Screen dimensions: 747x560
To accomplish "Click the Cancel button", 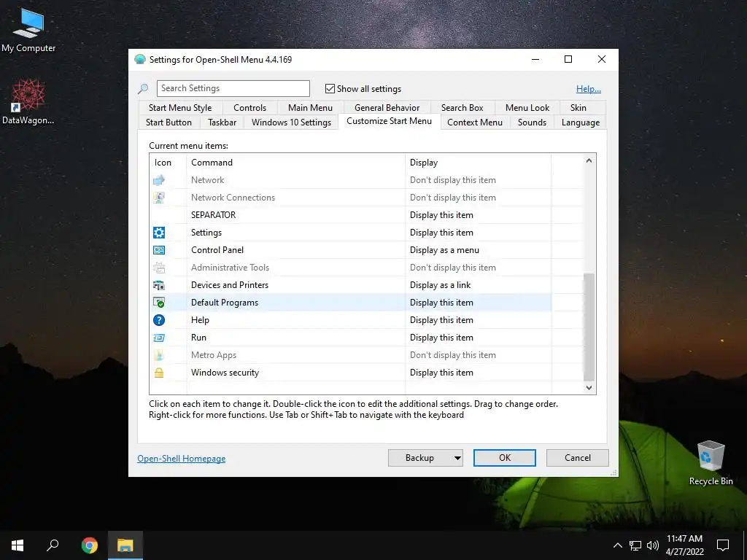I will point(578,458).
